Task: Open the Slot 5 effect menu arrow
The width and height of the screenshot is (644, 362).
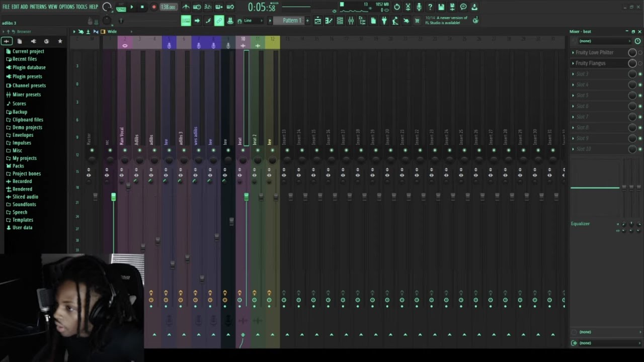Action: (573, 96)
